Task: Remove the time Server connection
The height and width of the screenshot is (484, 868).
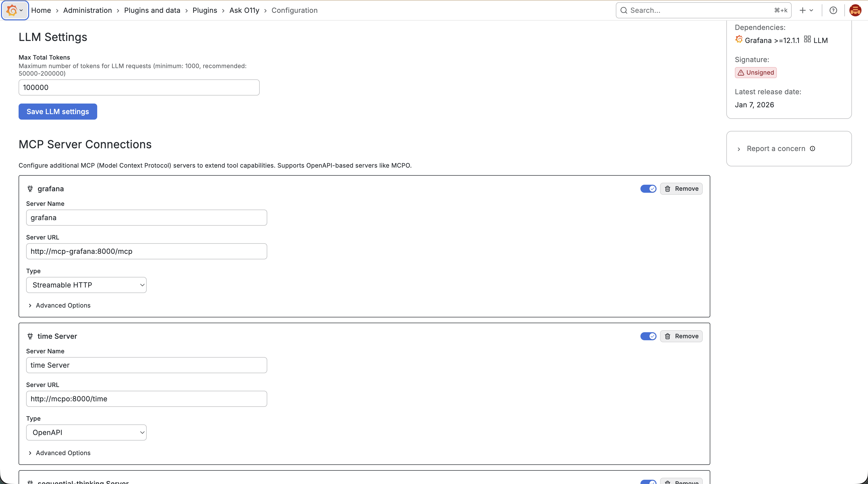Action: pyautogui.click(x=681, y=336)
